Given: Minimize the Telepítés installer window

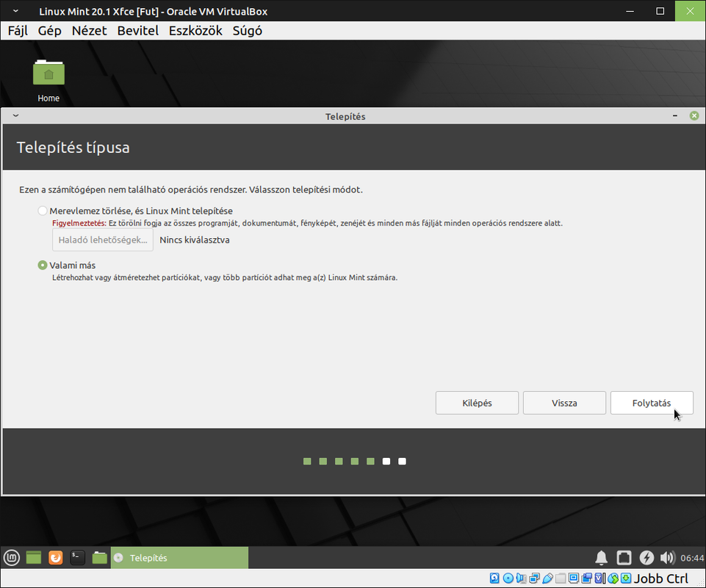Looking at the screenshot, I should [x=675, y=116].
